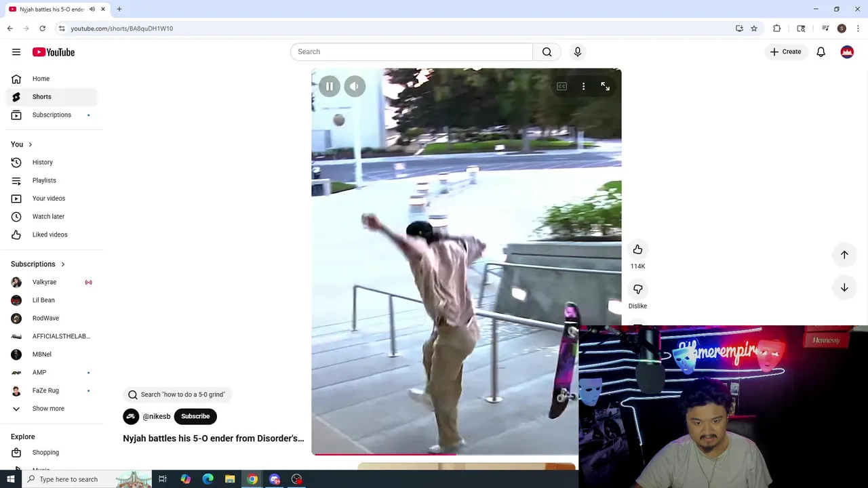Open Chrome extensions puzzle icon

point(776,28)
